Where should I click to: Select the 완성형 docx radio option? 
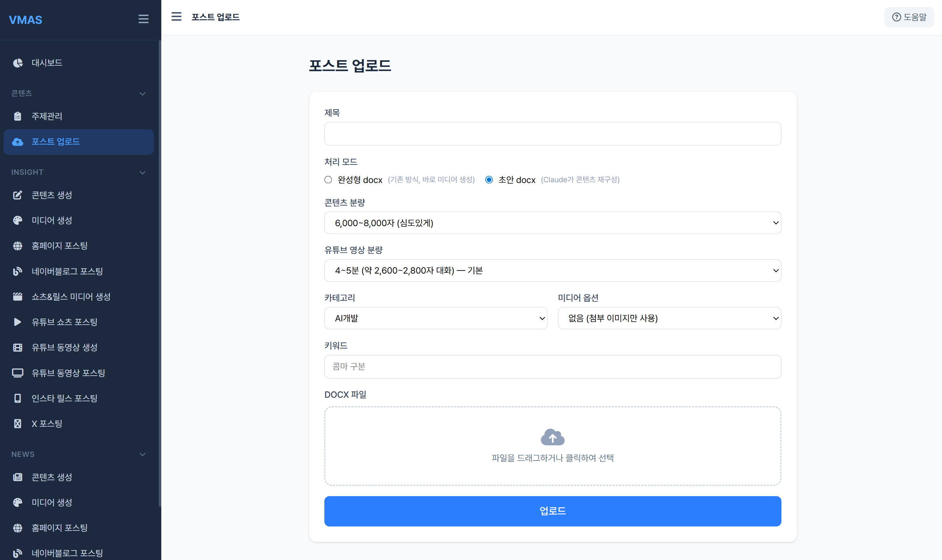point(328,180)
